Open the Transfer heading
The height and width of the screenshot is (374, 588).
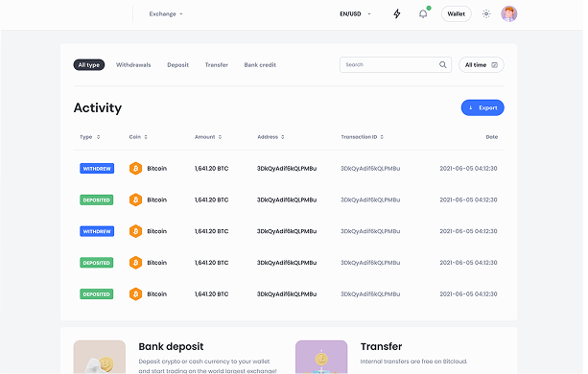[x=381, y=346]
